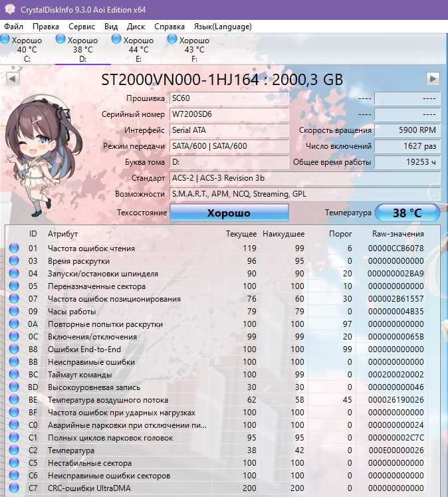This screenshot has width=448, height=497.
Task: Click status icon for attribute 01 read errors
Action: (x=14, y=248)
